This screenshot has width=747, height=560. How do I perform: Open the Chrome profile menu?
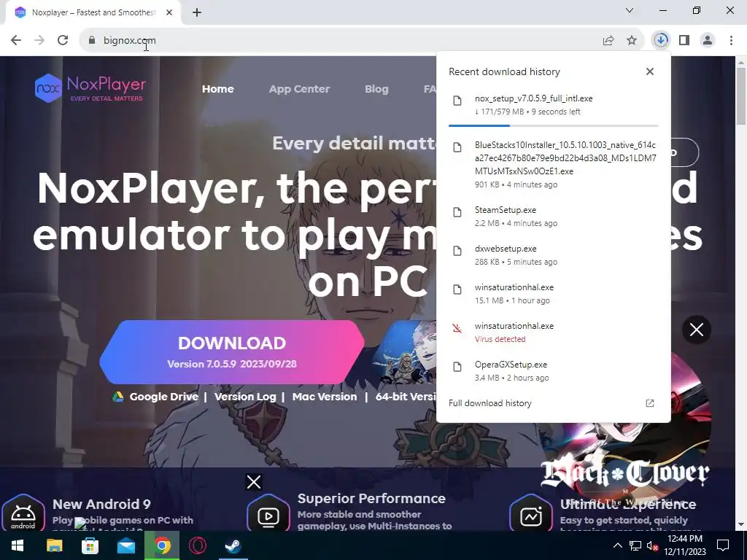tap(708, 41)
